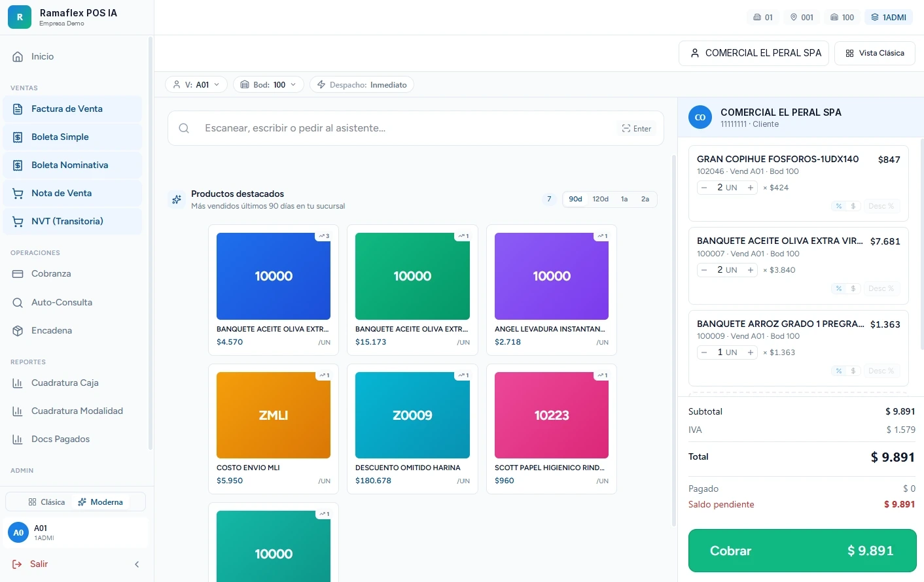Switch to Vista Clásica
This screenshot has height=582, width=924.
click(875, 54)
